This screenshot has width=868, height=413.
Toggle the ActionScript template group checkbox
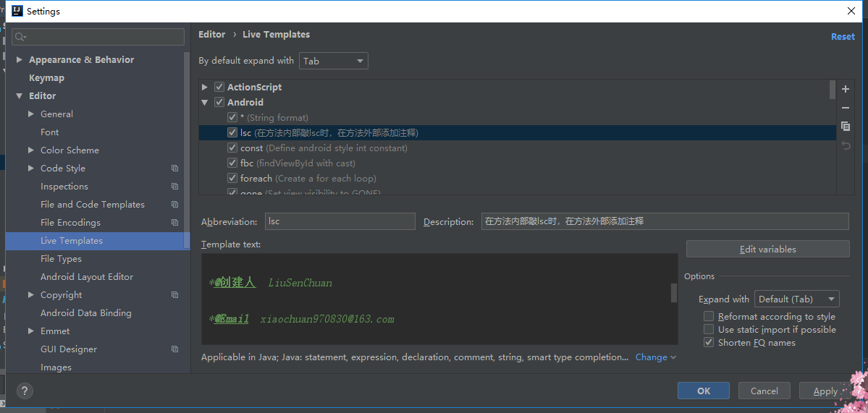(219, 88)
